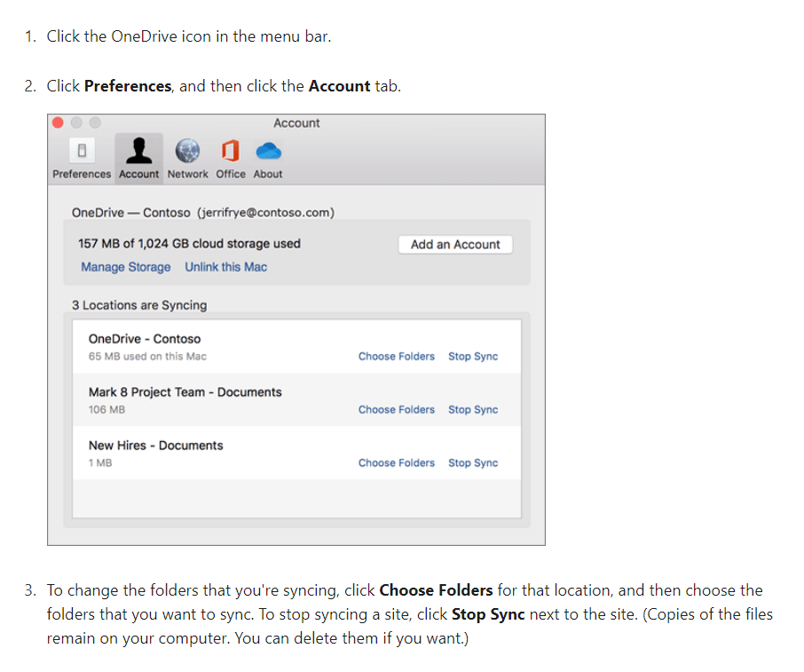Open the Network globe icon
The height and width of the screenshot is (672, 804).
(x=187, y=151)
